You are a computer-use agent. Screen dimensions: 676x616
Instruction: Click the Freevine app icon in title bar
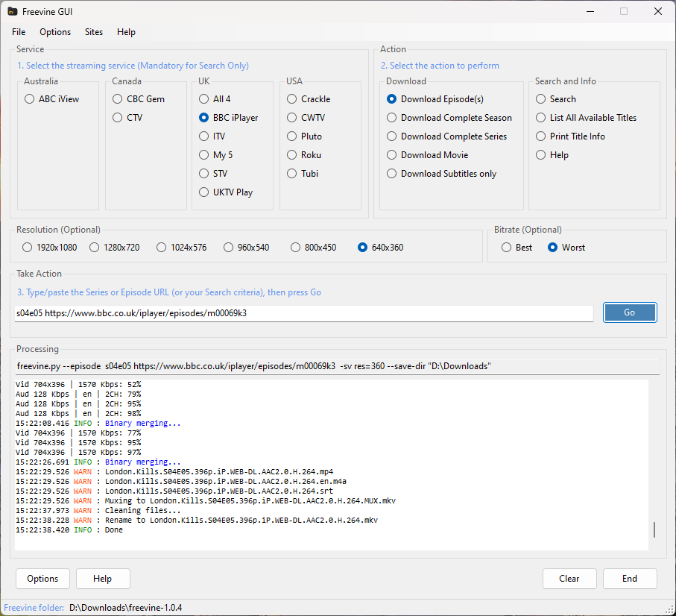point(13,11)
